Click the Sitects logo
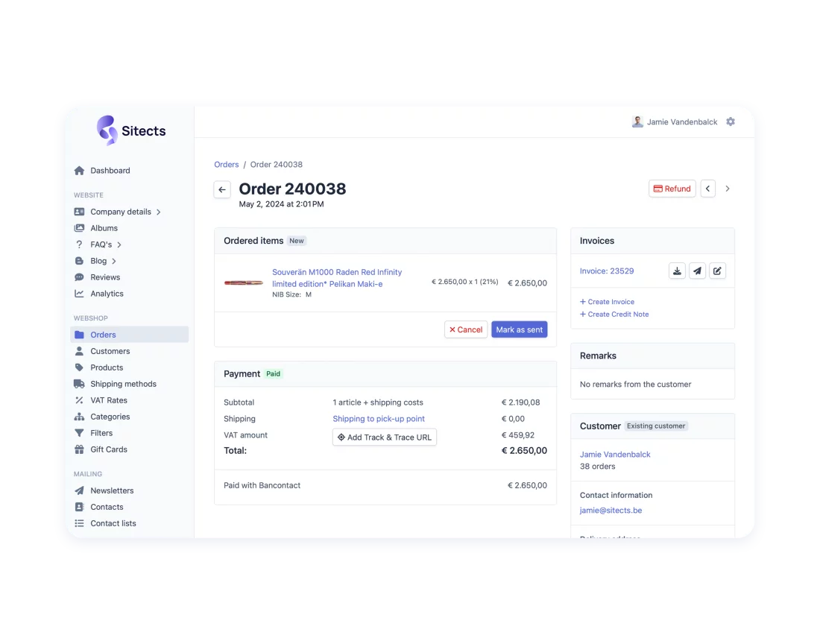 point(130,130)
